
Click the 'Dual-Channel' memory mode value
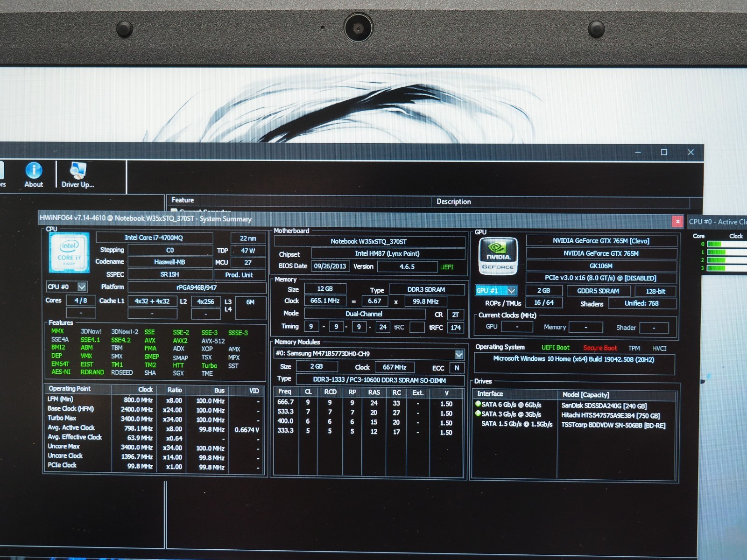click(x=364, y=314)
